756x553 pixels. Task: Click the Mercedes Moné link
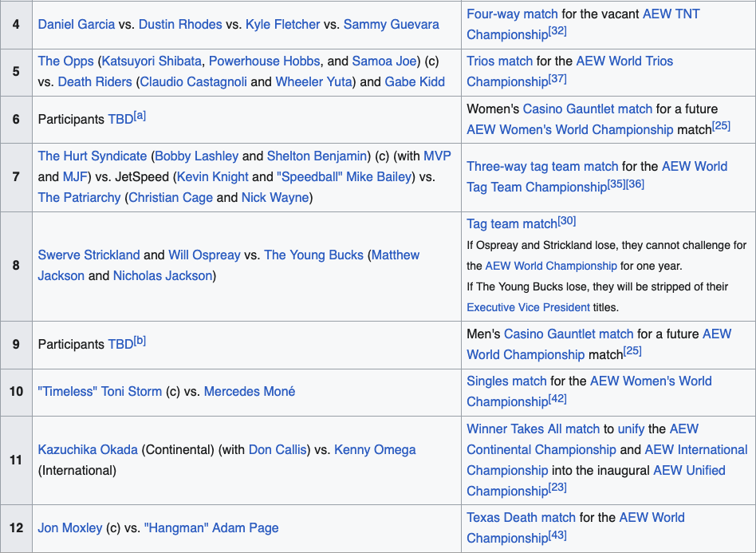(x=250, y=391)
